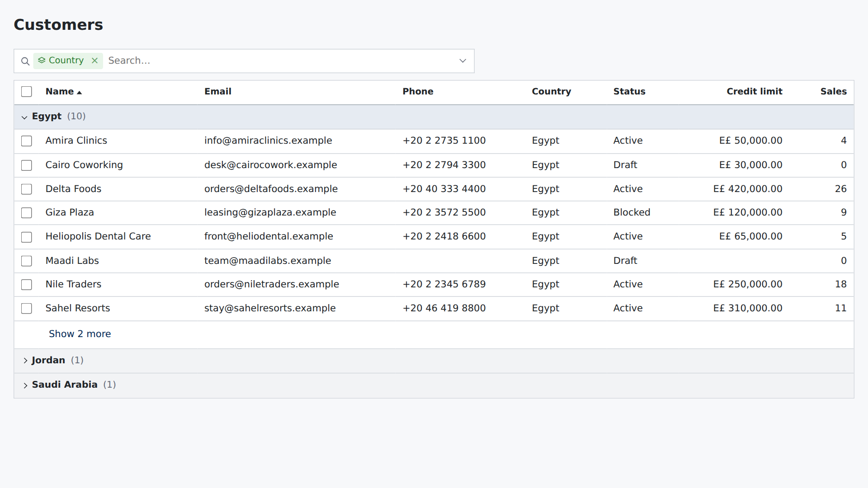Viewport: 868px width, 488px height.
Task: Sort by the Phone column header
Action: 418,91
